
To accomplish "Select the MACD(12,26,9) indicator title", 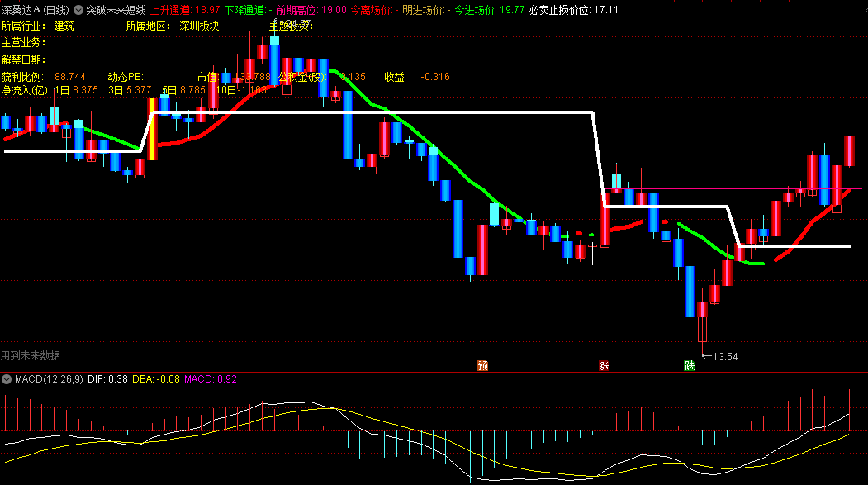I will (x=49, y=379).
